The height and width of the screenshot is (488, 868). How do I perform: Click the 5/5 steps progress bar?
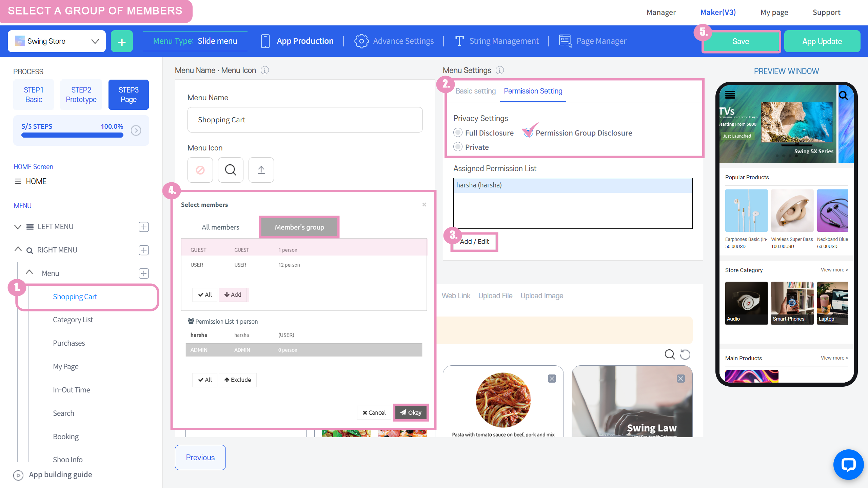point(72,135)
